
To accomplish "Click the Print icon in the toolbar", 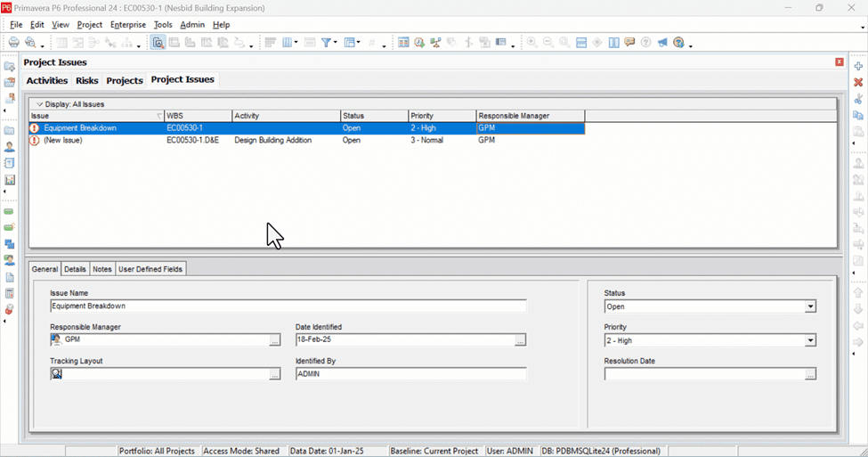I will pyautogui.click(x=14, y=43).
